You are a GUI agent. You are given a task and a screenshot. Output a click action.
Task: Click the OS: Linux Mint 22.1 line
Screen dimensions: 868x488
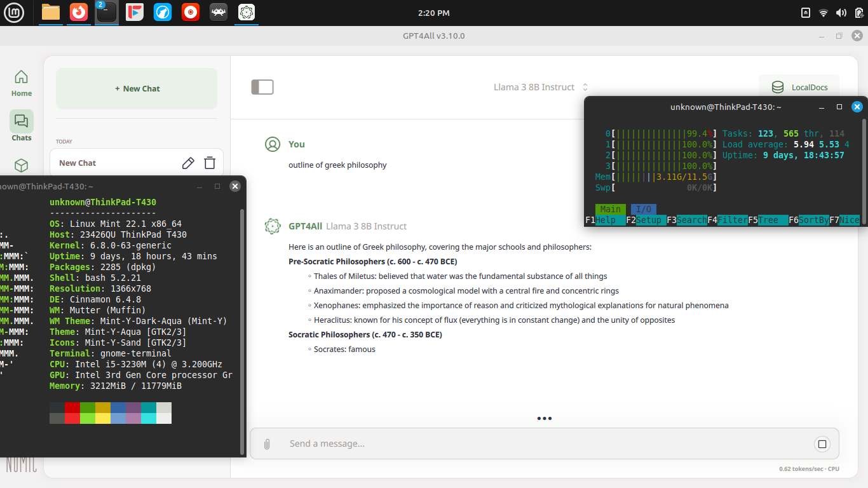(116, 224)
